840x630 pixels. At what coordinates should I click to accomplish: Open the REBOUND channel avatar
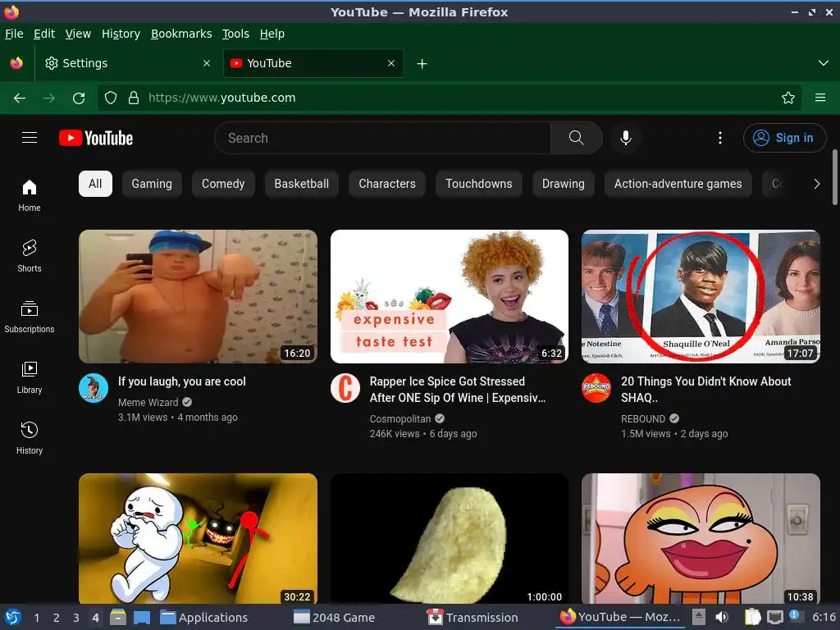(597, 388)
